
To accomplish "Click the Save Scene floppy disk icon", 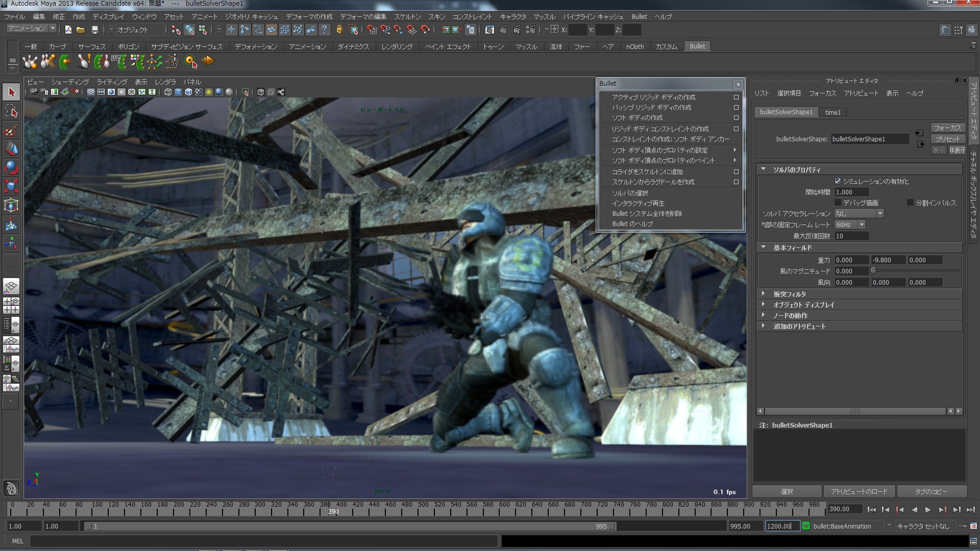I will click(94, 30).
